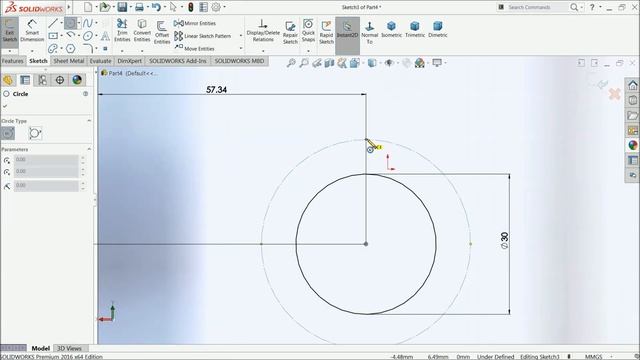Open the DisplayManager tab

point(77,80)
